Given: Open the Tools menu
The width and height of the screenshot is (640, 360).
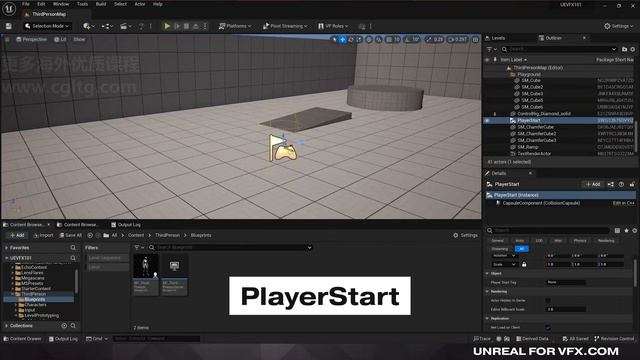Looking at the screenshot, I should [82, 4].
